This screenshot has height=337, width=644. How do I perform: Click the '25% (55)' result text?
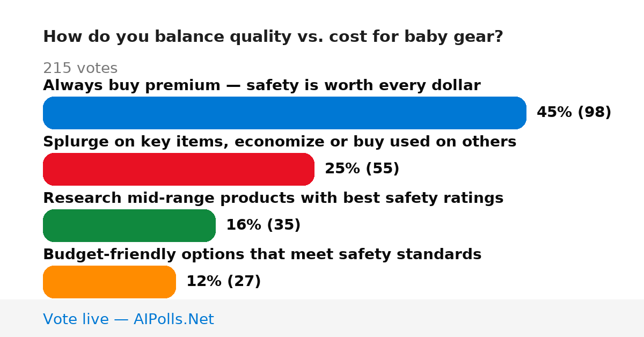click(362, 169)
